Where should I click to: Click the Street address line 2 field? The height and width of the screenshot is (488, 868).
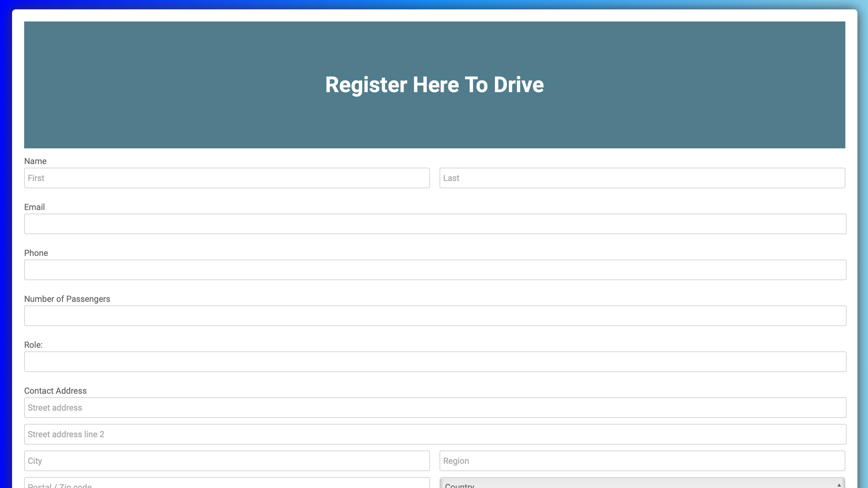(435, 434)
